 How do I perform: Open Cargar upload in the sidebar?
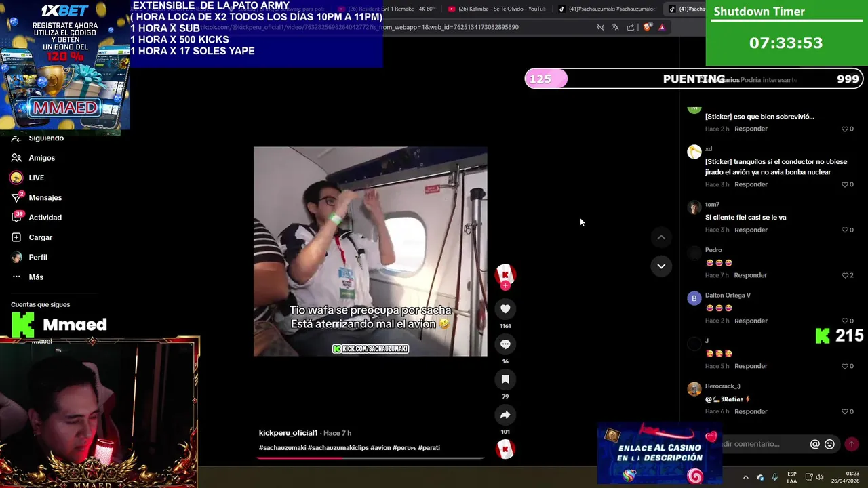coord(32,237)
